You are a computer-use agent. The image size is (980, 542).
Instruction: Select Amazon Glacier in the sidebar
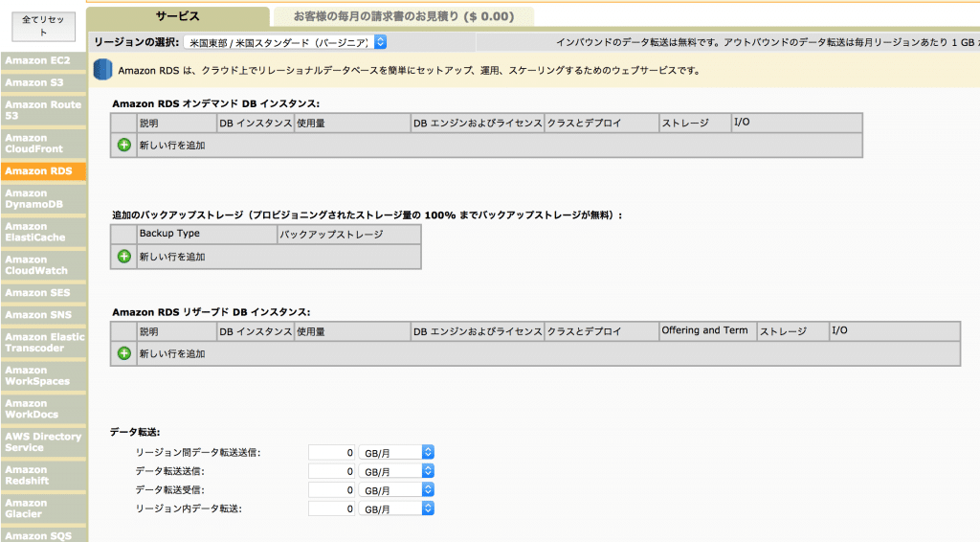pyautogui.click(x=43, y=508)
